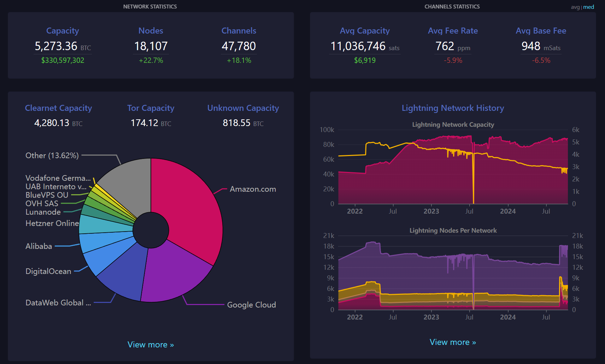Click the Alibaba pie label

tap(39, 246)
